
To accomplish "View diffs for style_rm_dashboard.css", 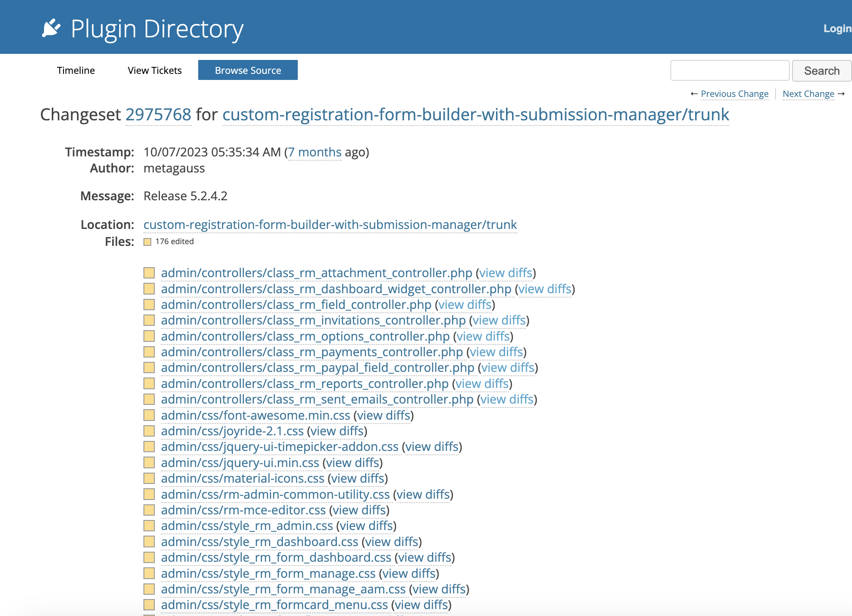I will pyautogui.click(x=392, y=542).
